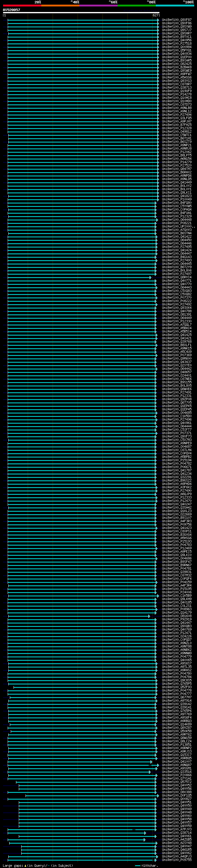This screenshot has width=197, height=868.
Task: Select hit label UniRef100_O82425
Action: click(177, 64)
